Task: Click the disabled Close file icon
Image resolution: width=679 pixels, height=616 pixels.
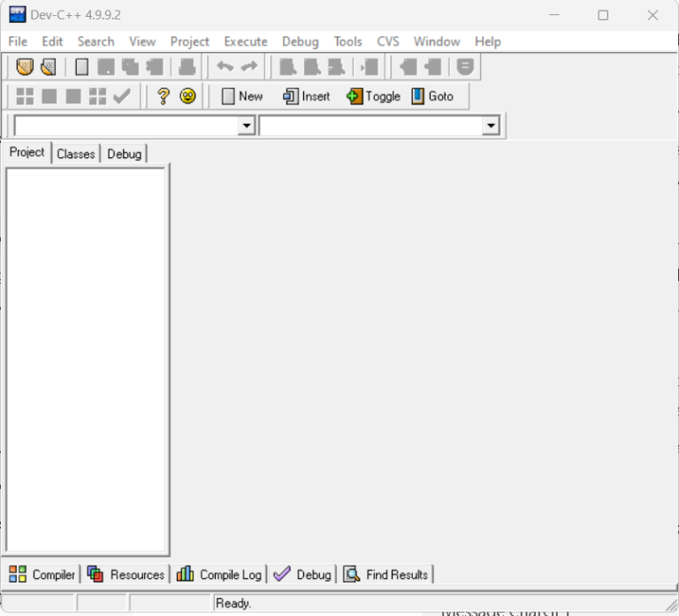Action: [x=155, y=67]
